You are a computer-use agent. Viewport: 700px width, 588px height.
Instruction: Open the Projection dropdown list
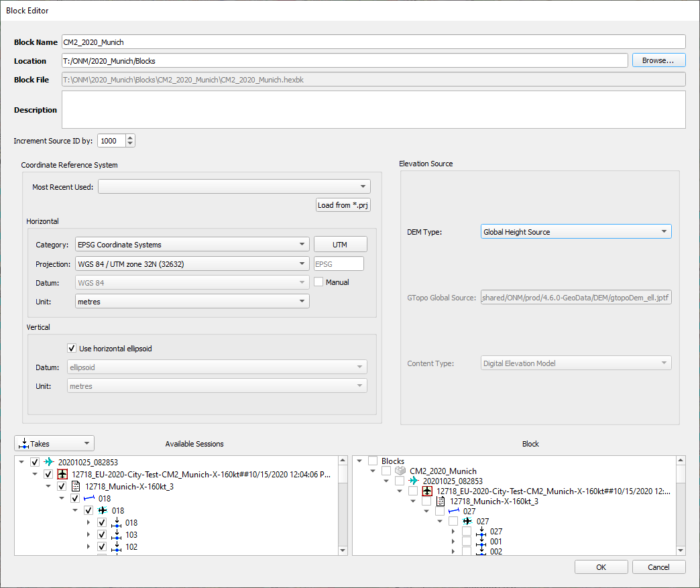[x=192, y=263]
